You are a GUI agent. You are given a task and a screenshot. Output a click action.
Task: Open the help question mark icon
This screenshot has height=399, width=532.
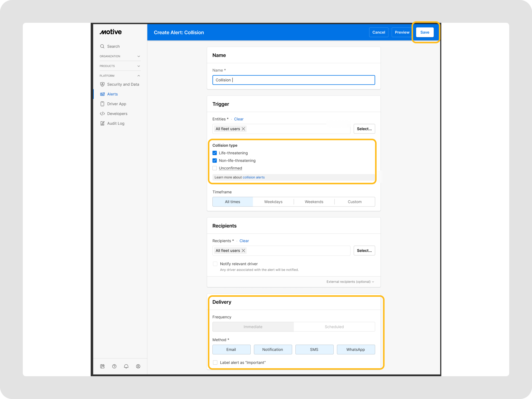click(114, 366)
